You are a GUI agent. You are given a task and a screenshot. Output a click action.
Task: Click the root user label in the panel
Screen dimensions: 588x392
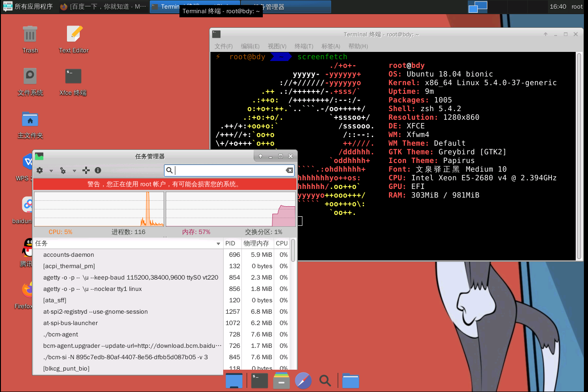[577, 6]
